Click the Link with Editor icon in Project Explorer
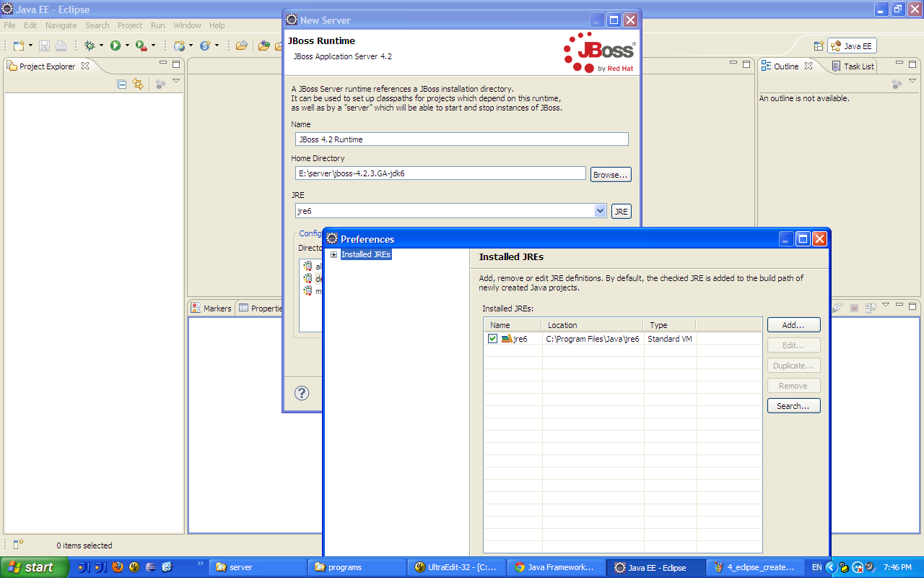This screenshot has height=578, width=924. pos(137,84)
